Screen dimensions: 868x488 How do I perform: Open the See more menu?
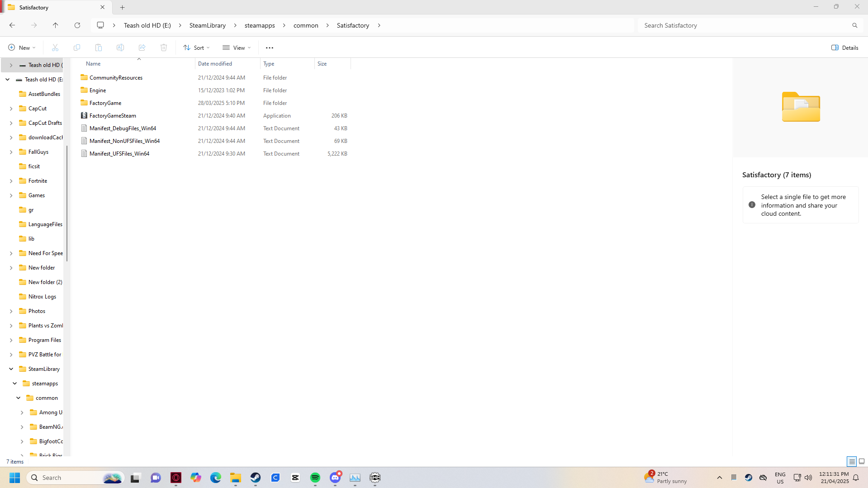click(270, 47)
